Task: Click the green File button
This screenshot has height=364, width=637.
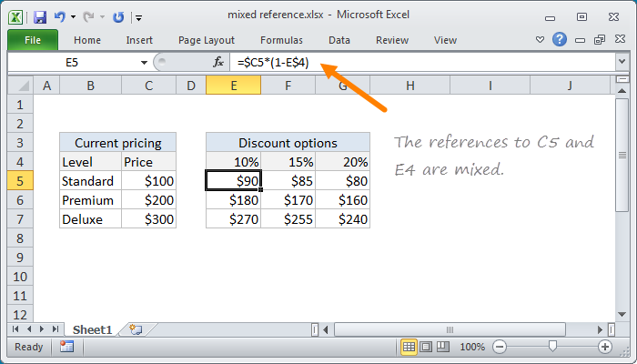Action: coord(32,40)
